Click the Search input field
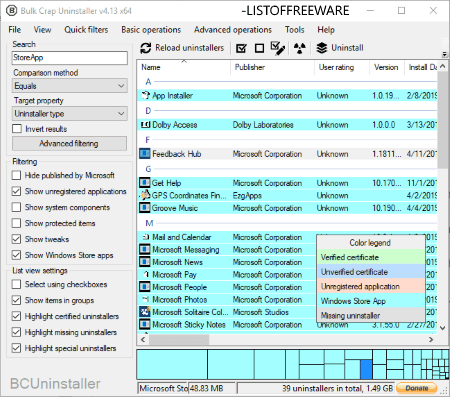The width and height of the screenshot is (450, 397). pos(70,58)
